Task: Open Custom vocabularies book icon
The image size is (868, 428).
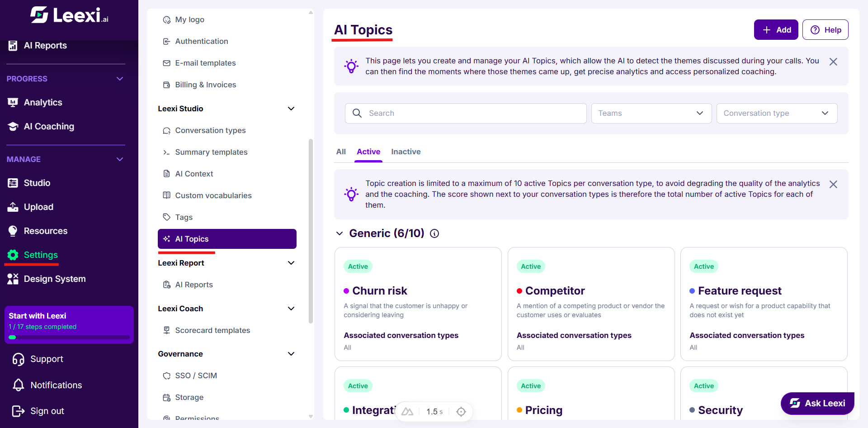Action: click(x=167, y=195)
